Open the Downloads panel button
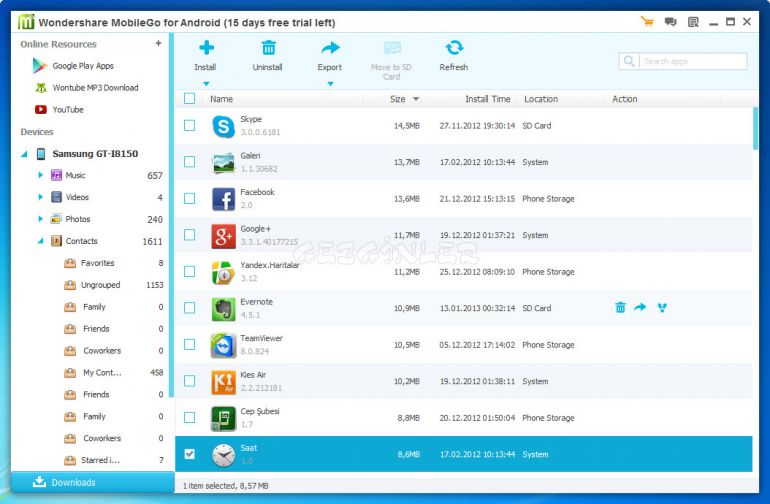Screen dimensions: 770x504 pos(92,482)
